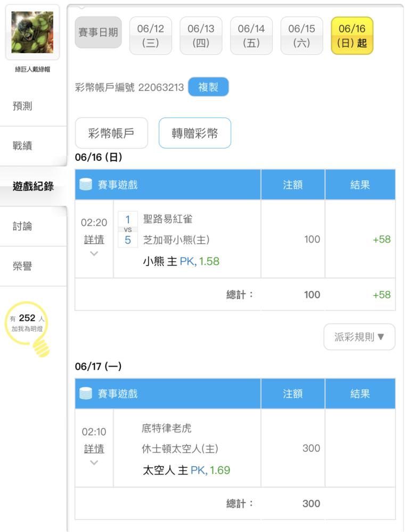Select the highlighted 06/16 (日) date tab
408x532 pixels.
(x=352, y=36)
